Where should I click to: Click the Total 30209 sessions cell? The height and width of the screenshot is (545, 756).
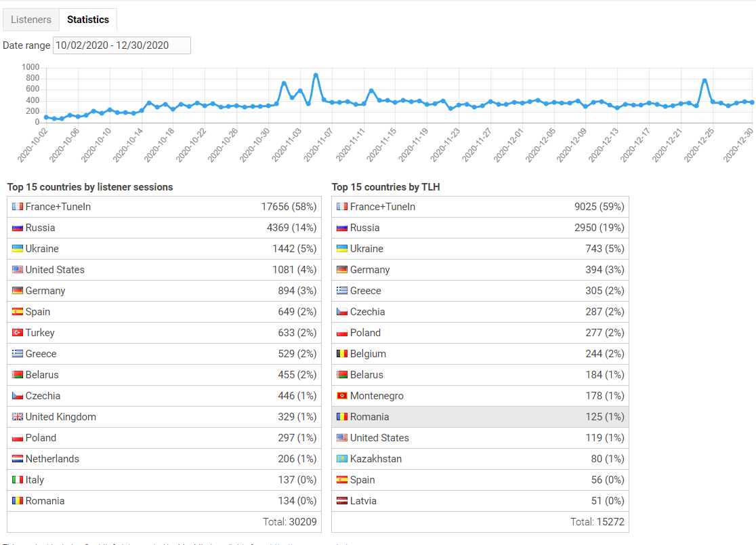click(289, 522)
